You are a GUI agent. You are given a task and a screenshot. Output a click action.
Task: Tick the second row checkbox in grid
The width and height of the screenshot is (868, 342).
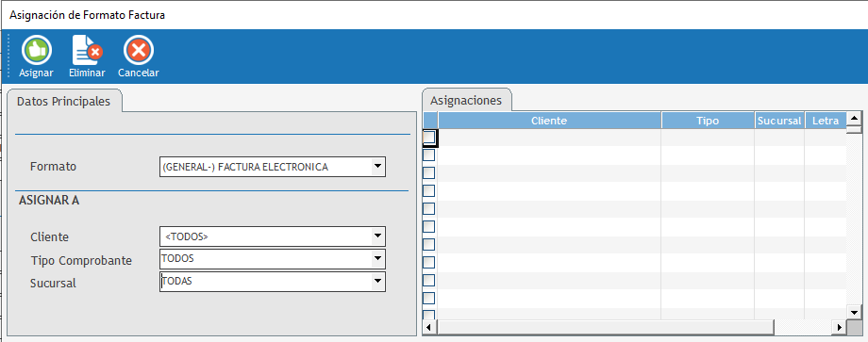[429, 155]
